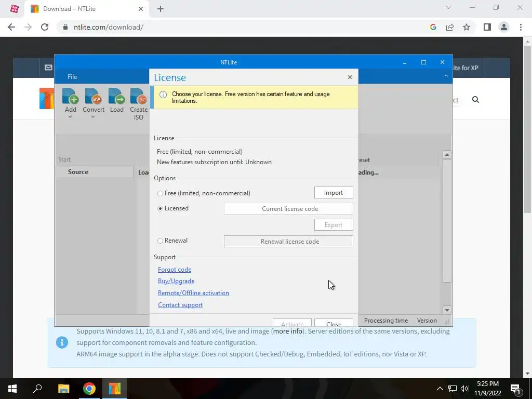This screenshot has height=399, width=532.
Task: Click the NTLite icon on the taskbar
Action: pyautogui.click(x=115, y=389)
